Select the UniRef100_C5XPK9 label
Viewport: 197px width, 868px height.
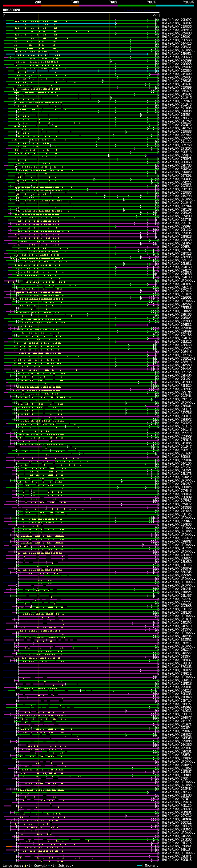click(x=177, y=436)
